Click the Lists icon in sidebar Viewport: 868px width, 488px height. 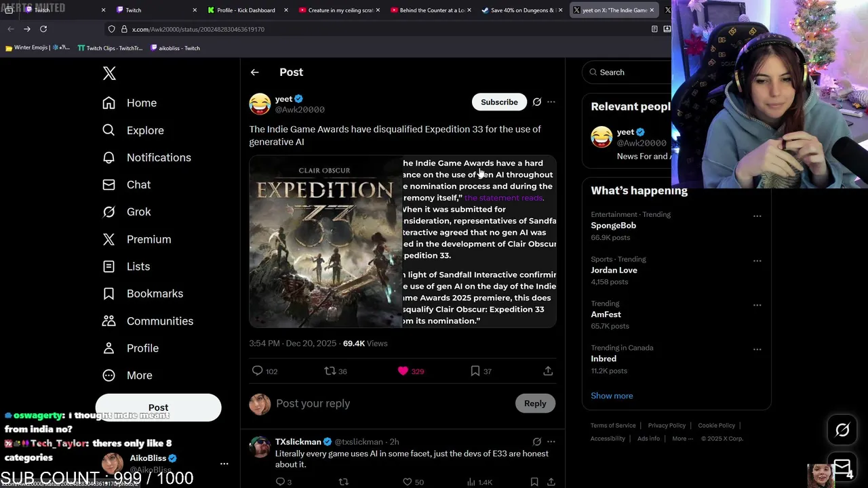[108, 266]
